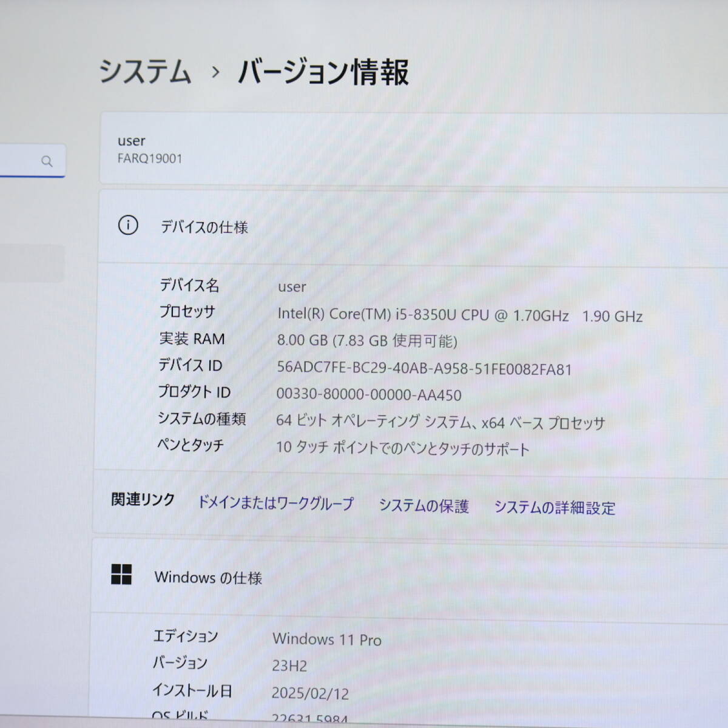Click the settings search input field
728x728 pixels.
tap(32, 161)
